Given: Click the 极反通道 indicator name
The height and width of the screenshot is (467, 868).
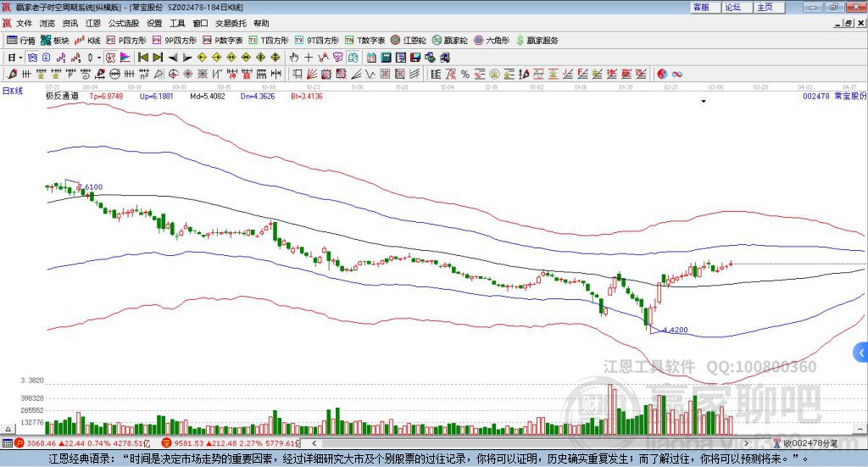Looking at the screenshot, I should [62, 96].
